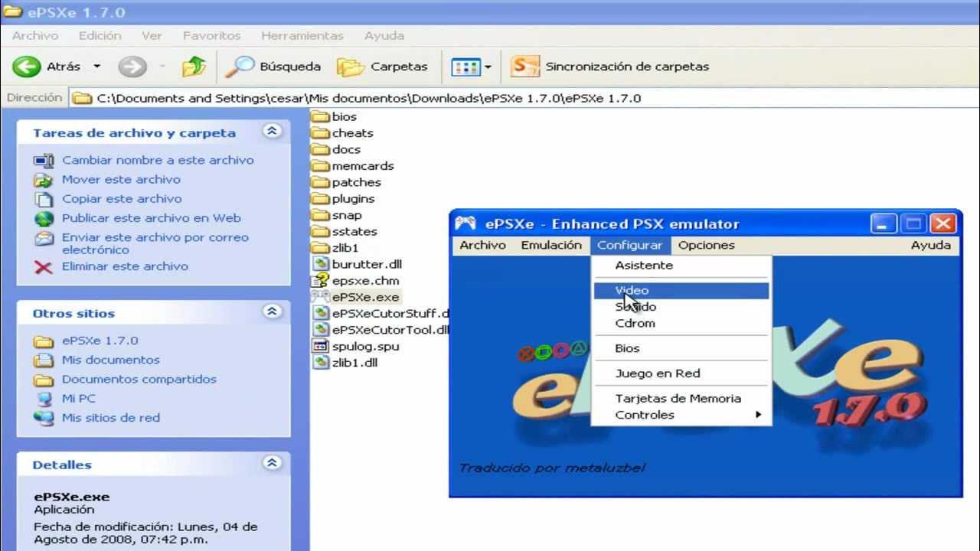Click the red Eliminar este archivo icon

tap(44, 267)
